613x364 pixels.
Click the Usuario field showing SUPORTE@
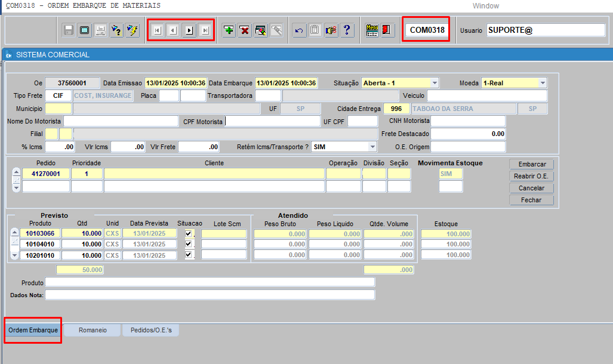pos(546,30)
